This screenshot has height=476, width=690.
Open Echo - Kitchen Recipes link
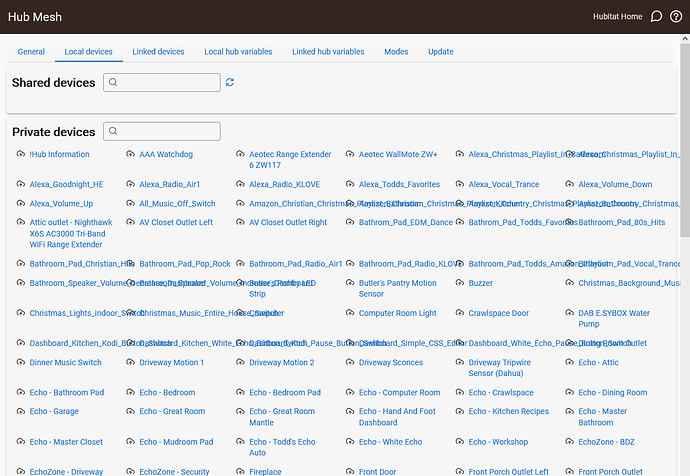(x=509, y=411)
